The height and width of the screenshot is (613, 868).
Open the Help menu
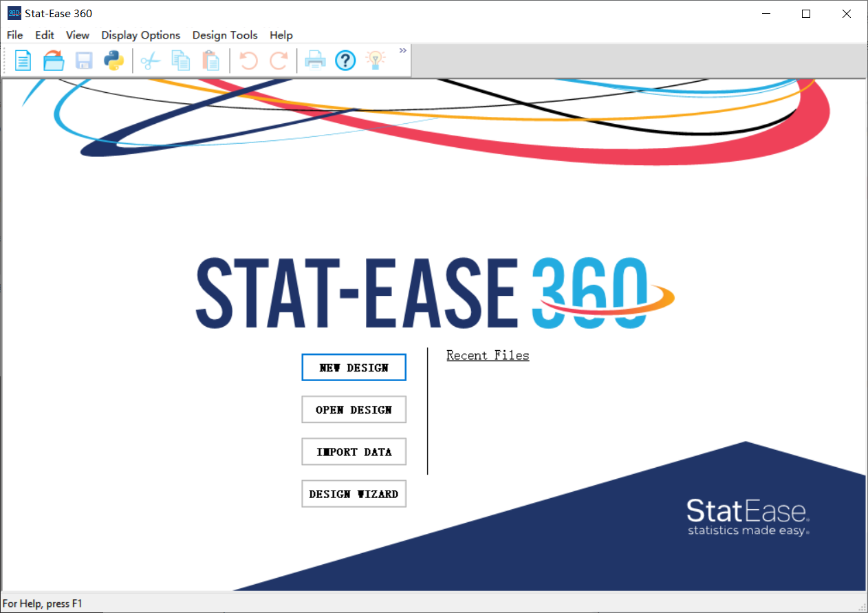[x=281, y=35]
